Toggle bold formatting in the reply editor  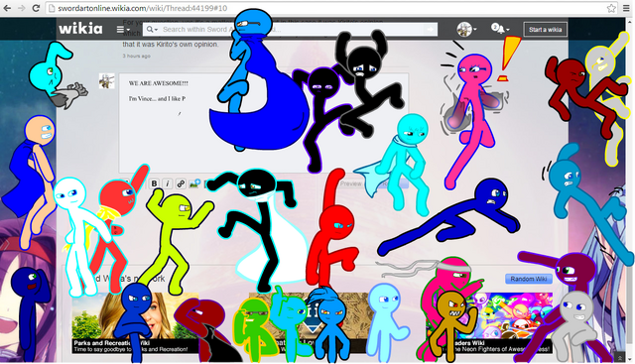tap(154, 183)
